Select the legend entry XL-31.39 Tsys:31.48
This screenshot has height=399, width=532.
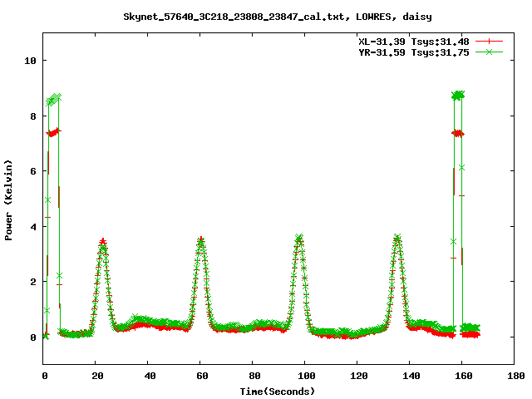(414, 42)
